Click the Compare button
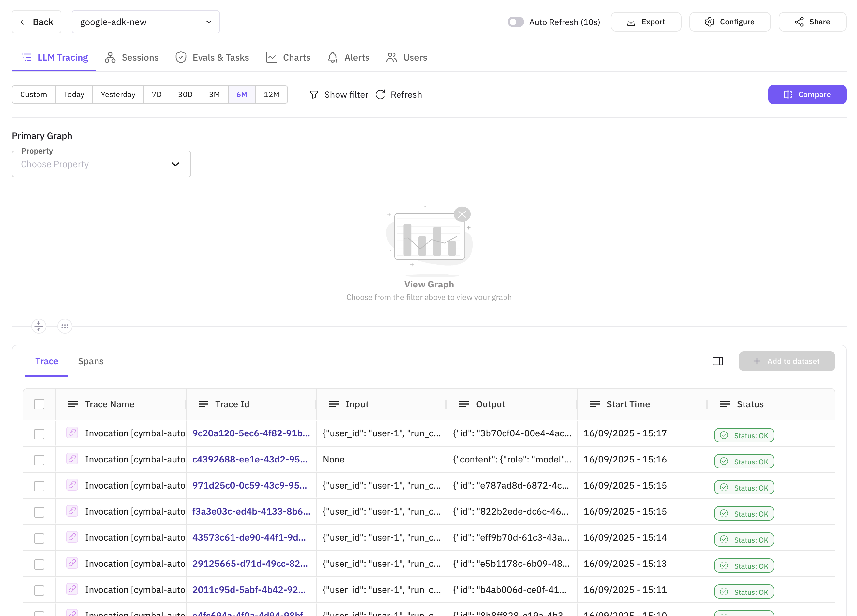Screen dimensions: 857x616 (807, 95)
